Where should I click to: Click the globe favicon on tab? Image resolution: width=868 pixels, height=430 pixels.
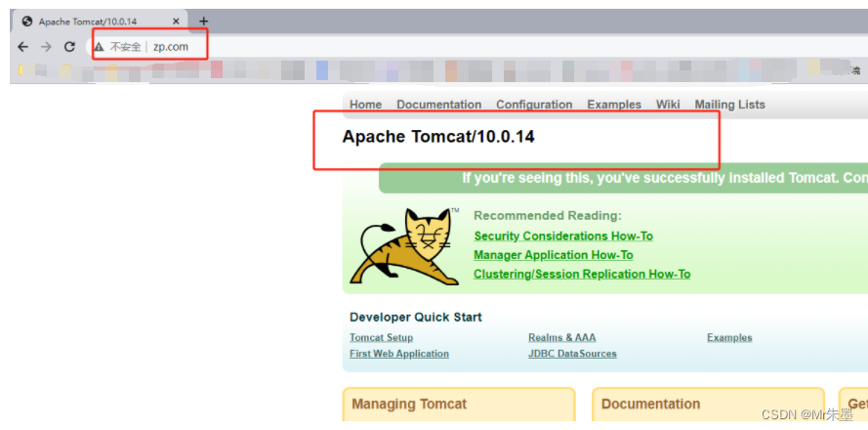click(x=27, y=21)
